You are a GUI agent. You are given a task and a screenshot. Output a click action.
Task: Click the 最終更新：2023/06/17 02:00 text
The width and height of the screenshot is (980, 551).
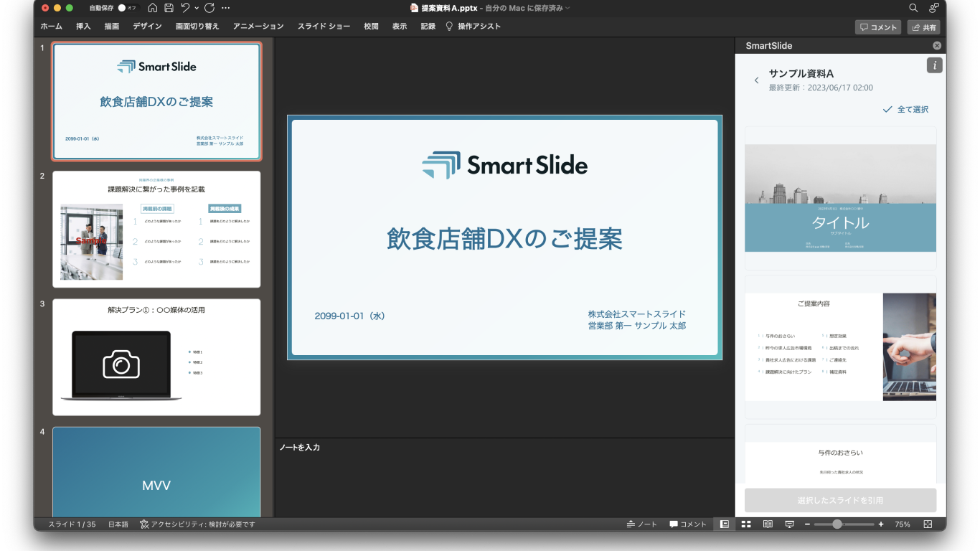(x=821, y=88)
